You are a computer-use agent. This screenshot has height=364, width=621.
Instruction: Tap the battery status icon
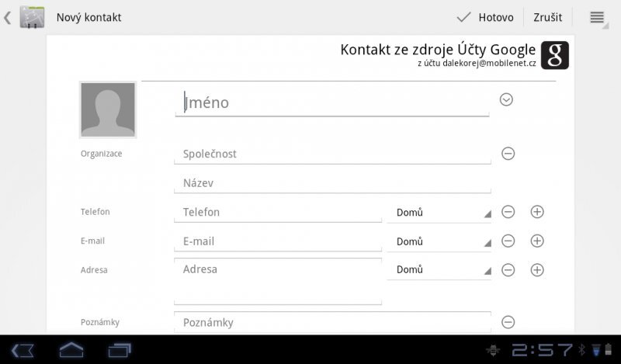click(609, 350)
